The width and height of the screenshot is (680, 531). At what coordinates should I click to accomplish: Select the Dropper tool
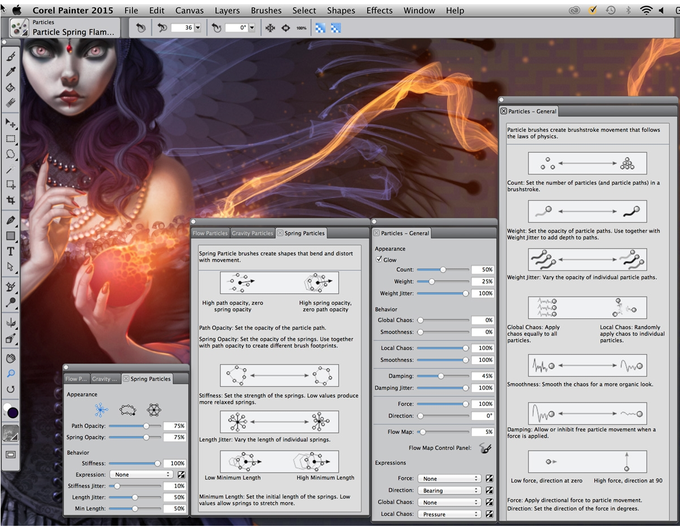tap(11, 72)
